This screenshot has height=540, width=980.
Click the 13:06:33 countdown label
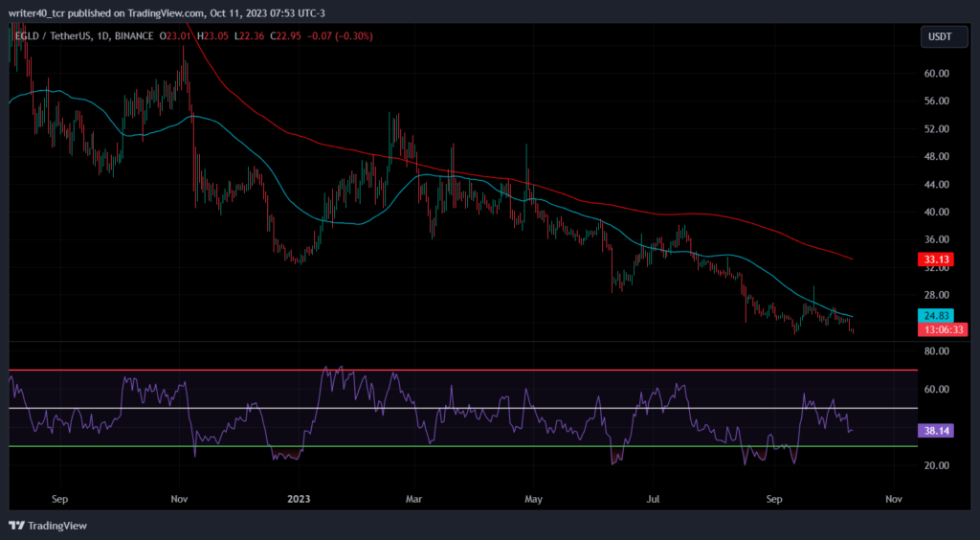943,329
